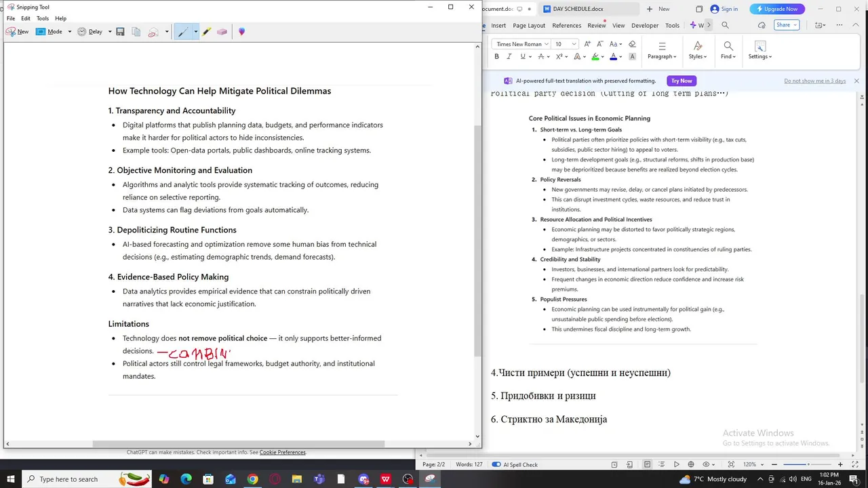The image size is (868, 488).
Task: Expand the Snipping Tool Delay dropdown arrow
Action: pos(109,31)
